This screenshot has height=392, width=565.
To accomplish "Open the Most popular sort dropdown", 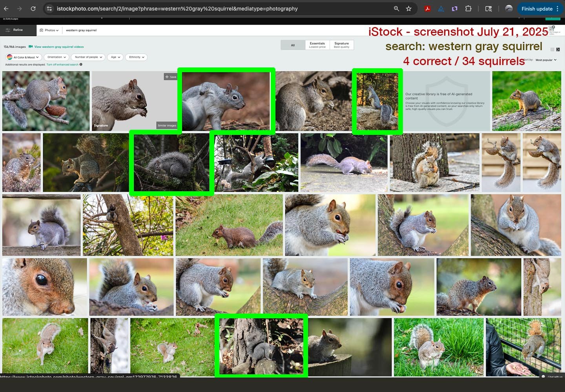I will click(546, 60).
